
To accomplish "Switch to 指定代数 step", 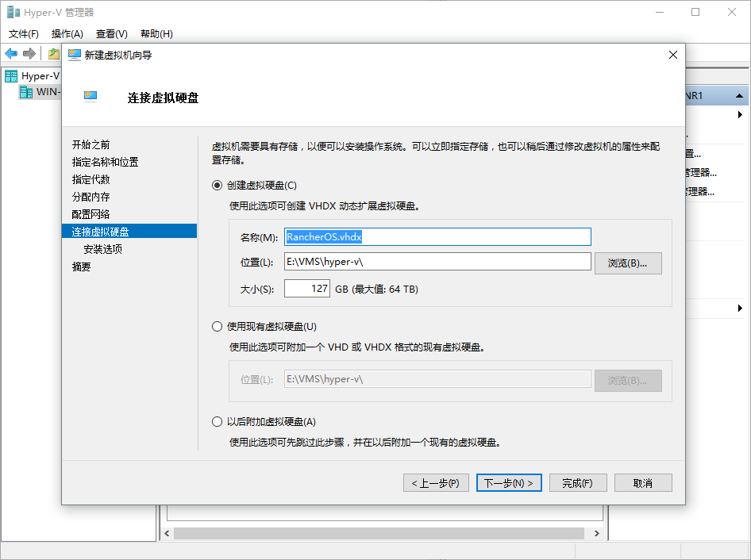I will point(91,179).
